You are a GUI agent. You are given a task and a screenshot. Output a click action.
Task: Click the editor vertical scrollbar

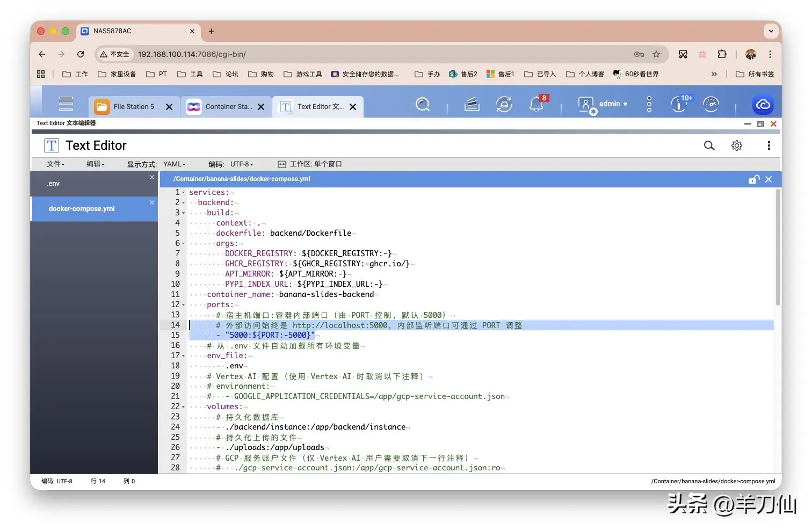tap(778, 247)
